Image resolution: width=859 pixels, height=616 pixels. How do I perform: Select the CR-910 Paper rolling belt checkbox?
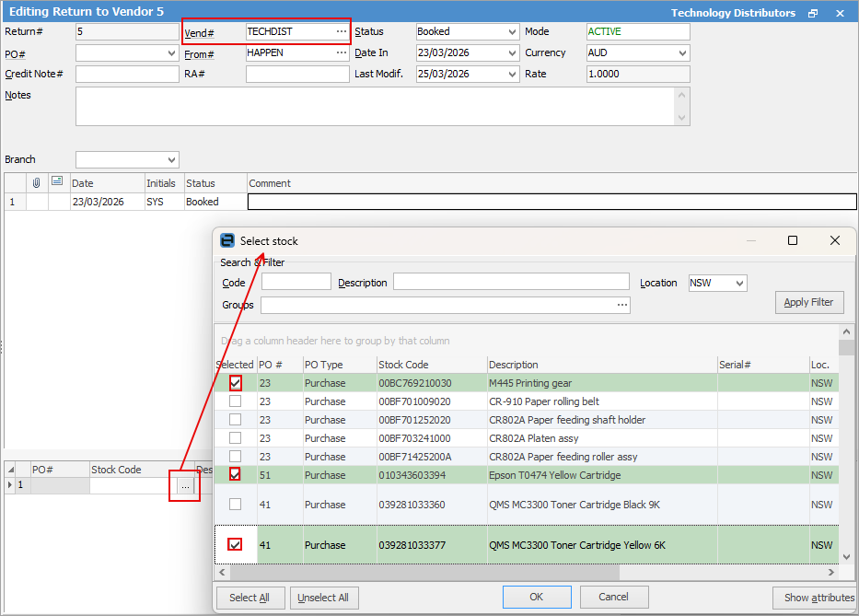point(236,401)
